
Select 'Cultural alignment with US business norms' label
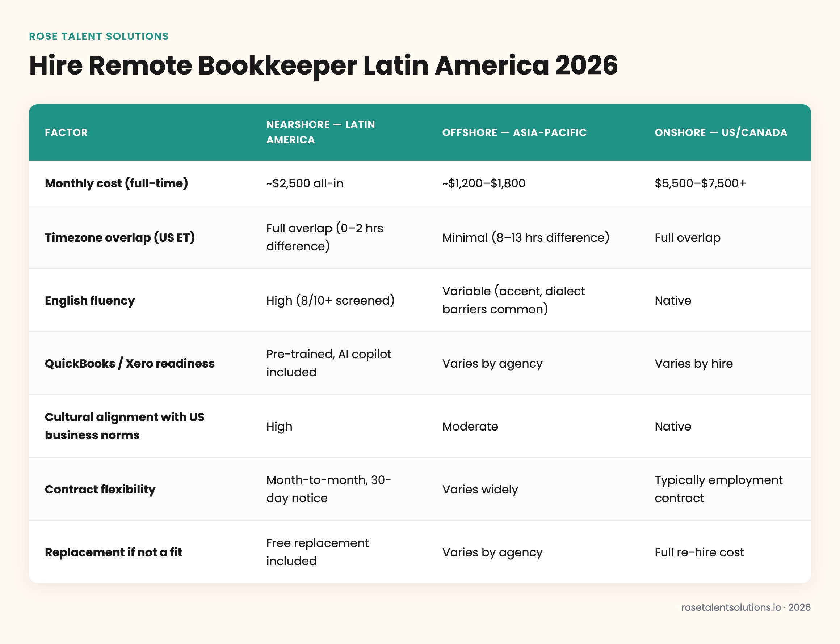click(x=125, y=426)
